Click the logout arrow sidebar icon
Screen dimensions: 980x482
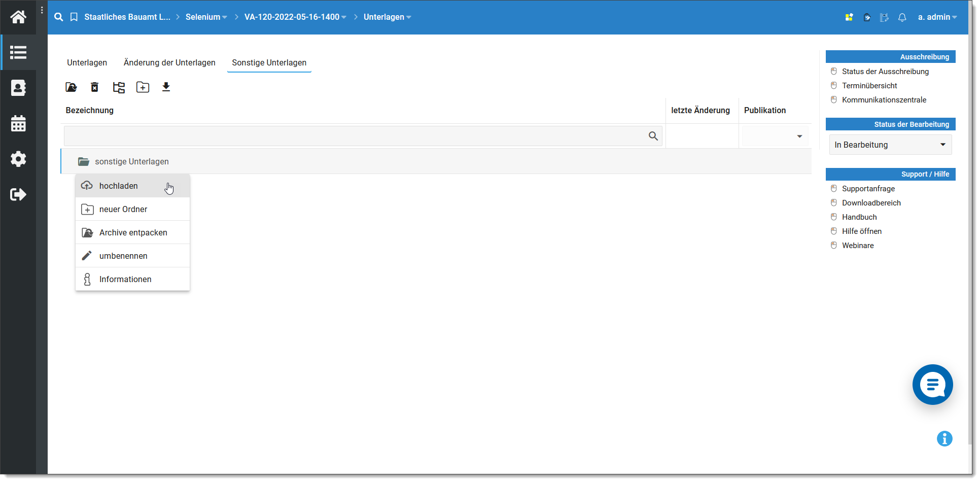tap(18, 194)
